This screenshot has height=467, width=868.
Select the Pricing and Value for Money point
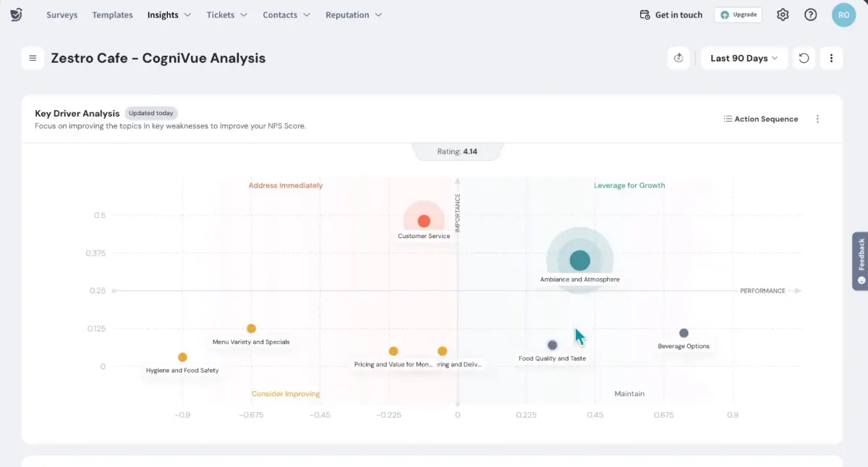(393, 351)
